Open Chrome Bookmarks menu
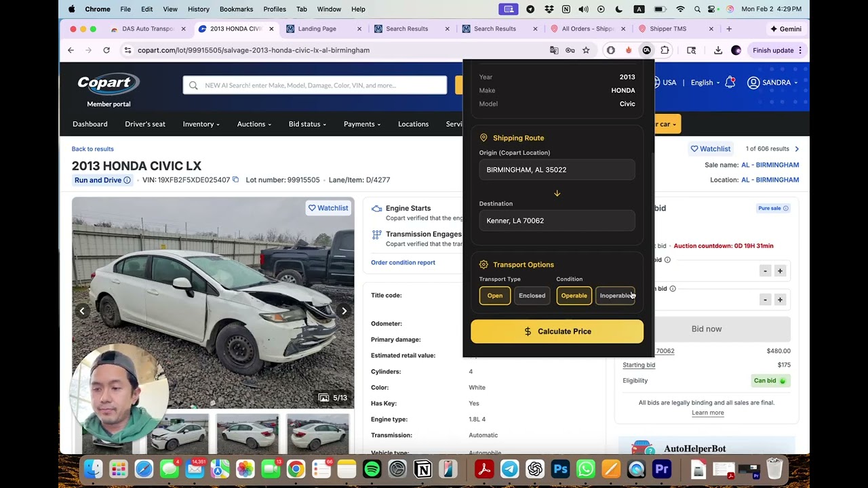The image size is (868, 488). 236,9
